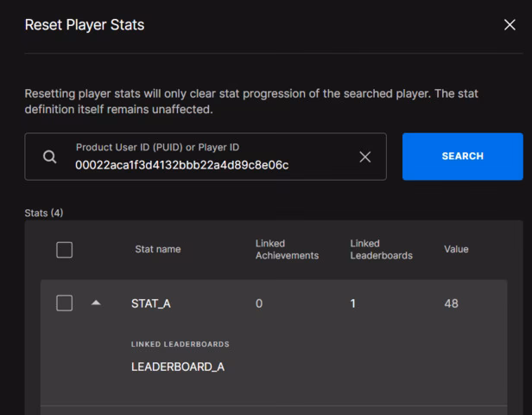Click the STAT_A value 48
This screenshot has height=415, width=532.
click(451, 303)
